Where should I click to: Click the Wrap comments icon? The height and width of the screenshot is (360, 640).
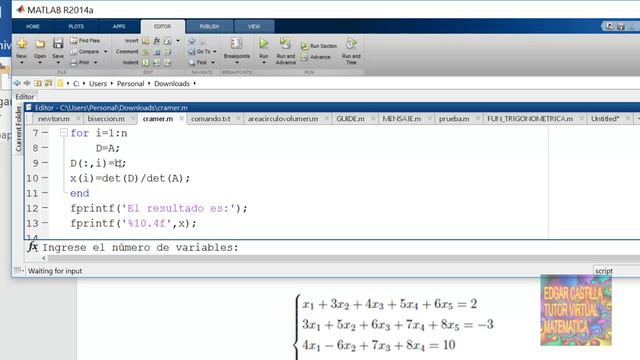coord(168,52)
